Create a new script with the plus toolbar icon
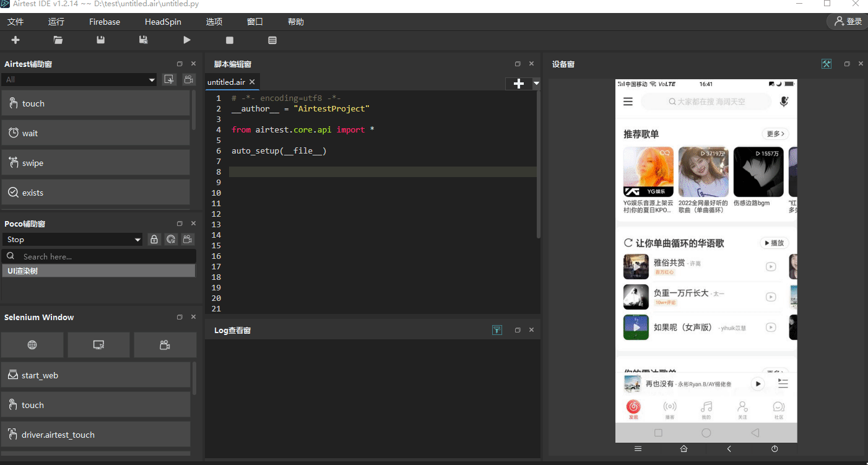This screenshot has width=868, height=465. [15, 40]
